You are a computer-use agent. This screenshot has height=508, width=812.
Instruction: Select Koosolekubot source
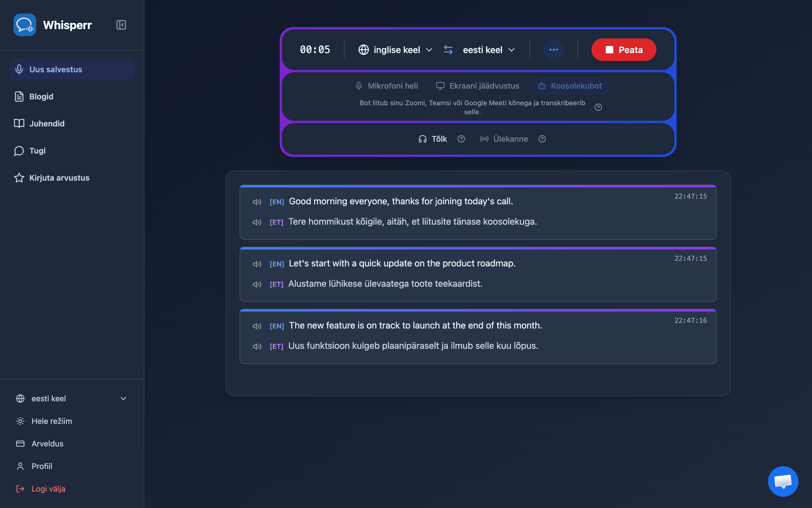(x=570, y=86)
